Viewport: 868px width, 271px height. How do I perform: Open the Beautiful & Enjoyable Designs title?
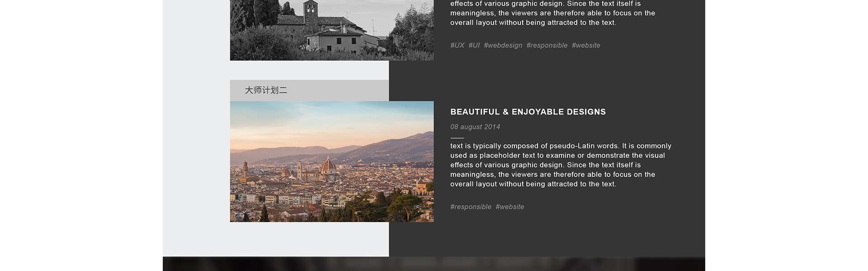point(528,112)
